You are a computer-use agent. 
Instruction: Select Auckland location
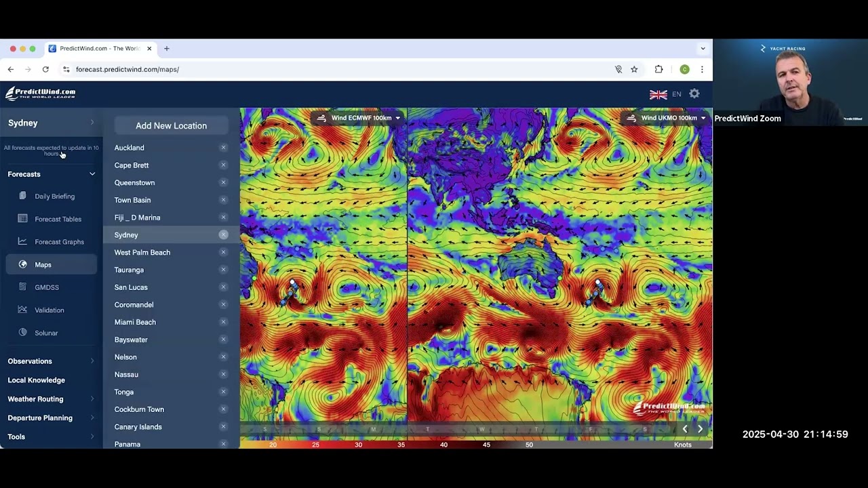[129, 148]
